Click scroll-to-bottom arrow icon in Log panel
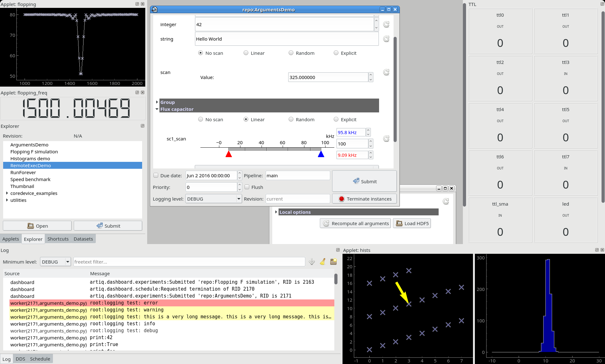The image size is (605, 364). (x=312, y=262)
